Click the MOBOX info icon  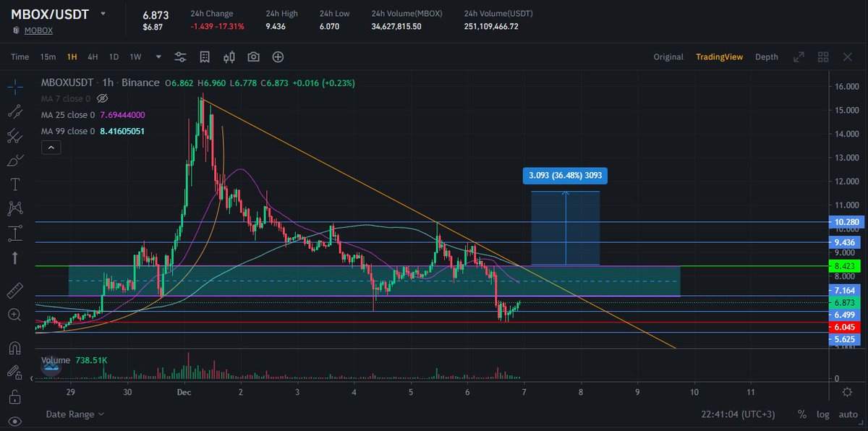(16, 30)
